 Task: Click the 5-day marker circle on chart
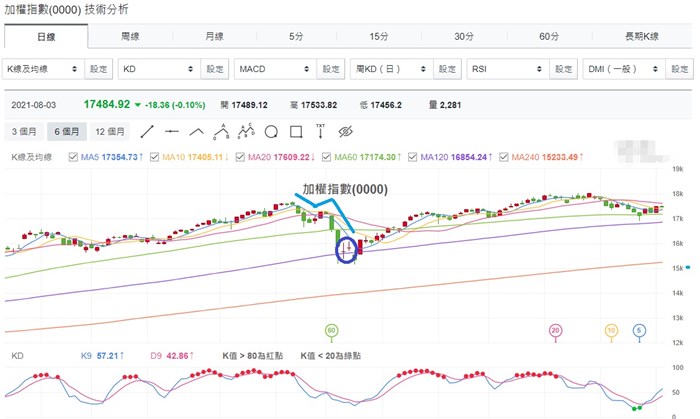640,329
